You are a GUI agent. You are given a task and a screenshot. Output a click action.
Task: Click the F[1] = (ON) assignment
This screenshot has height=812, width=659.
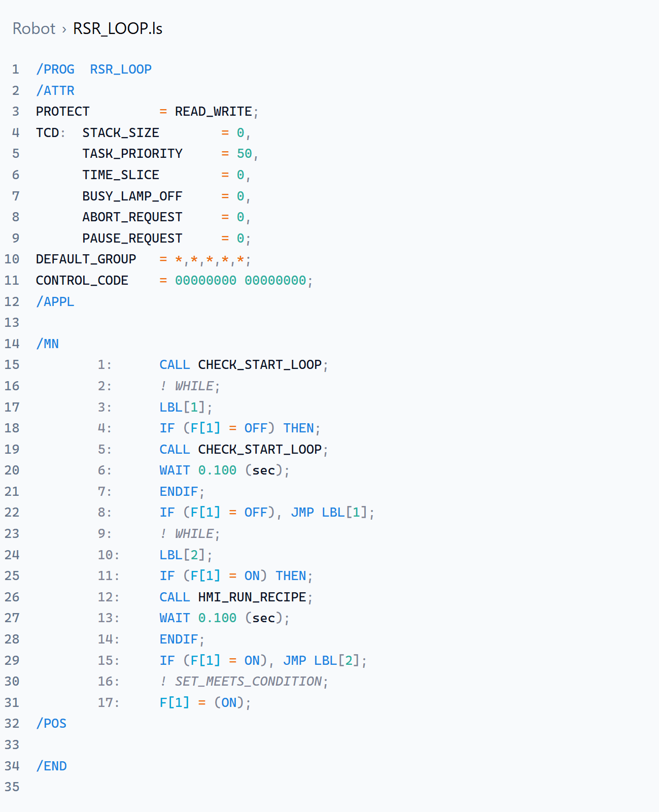(205, 703)
